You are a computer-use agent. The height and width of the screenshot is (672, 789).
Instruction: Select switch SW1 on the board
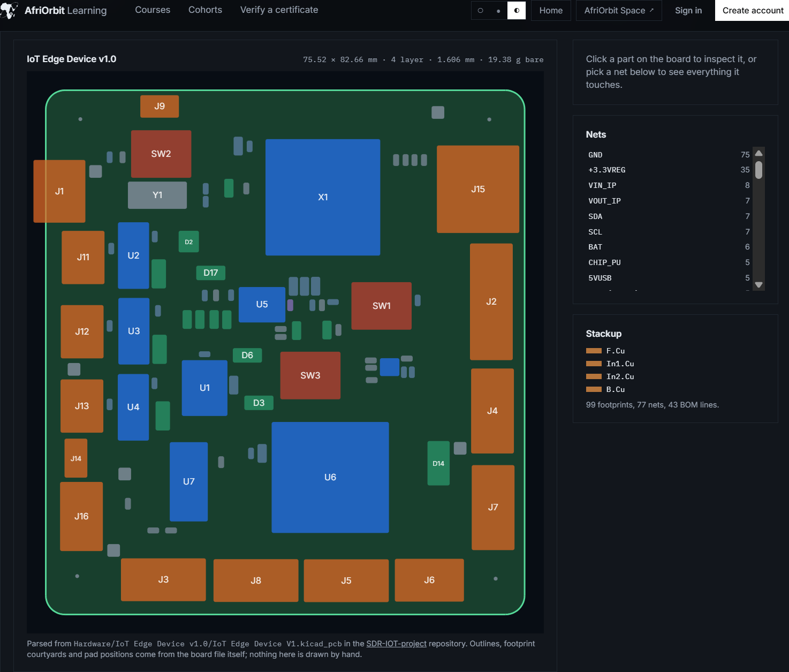tap(382, 306)
